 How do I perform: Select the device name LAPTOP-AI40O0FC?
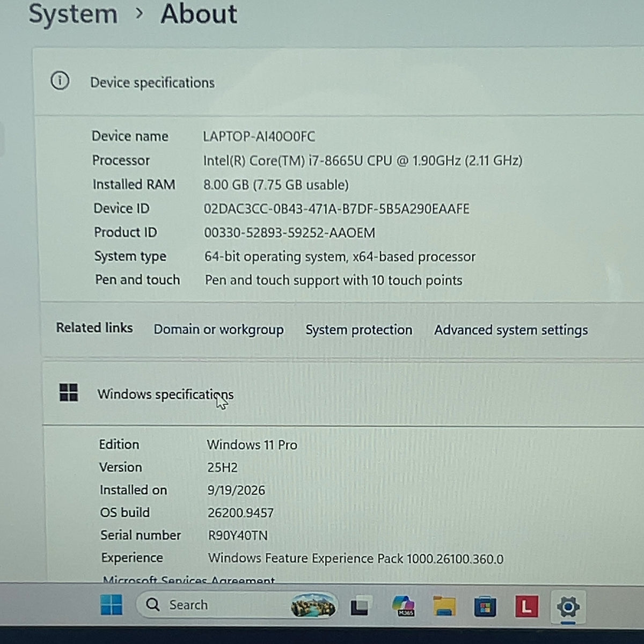pyautogui.click(x=259, y=136)
